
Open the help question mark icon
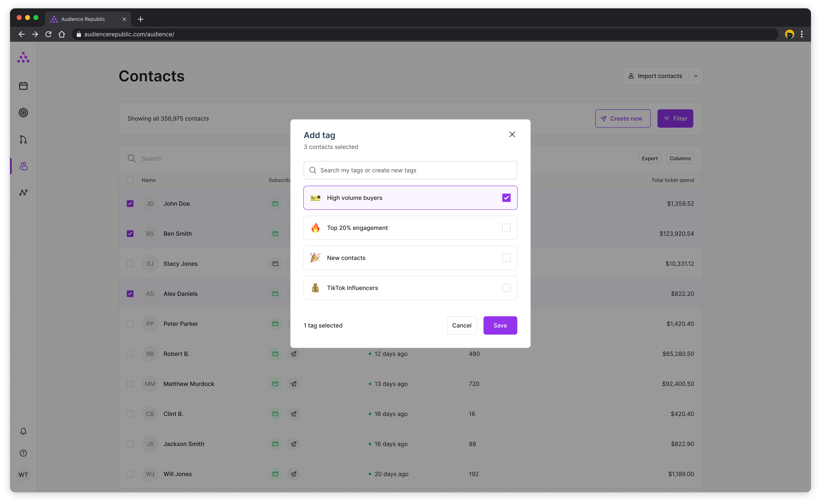23,453
